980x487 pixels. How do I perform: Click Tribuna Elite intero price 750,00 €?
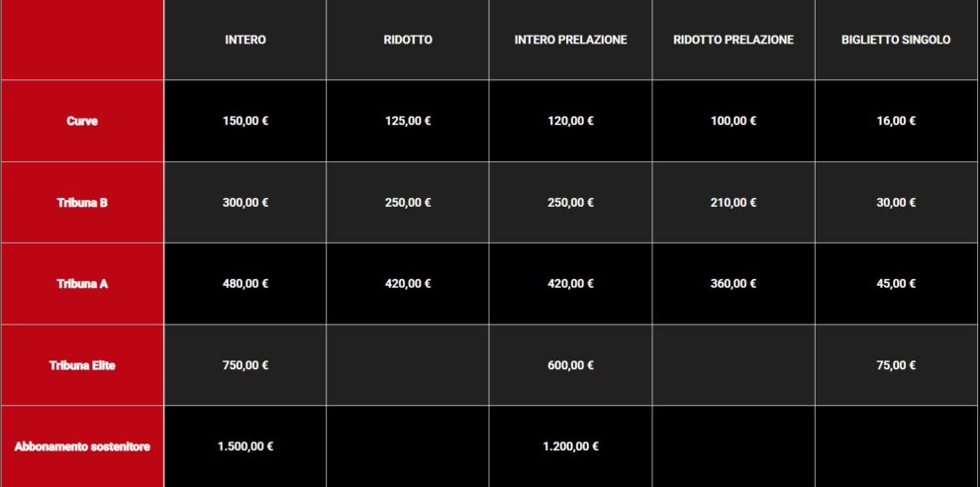click(x=245, y=365)
